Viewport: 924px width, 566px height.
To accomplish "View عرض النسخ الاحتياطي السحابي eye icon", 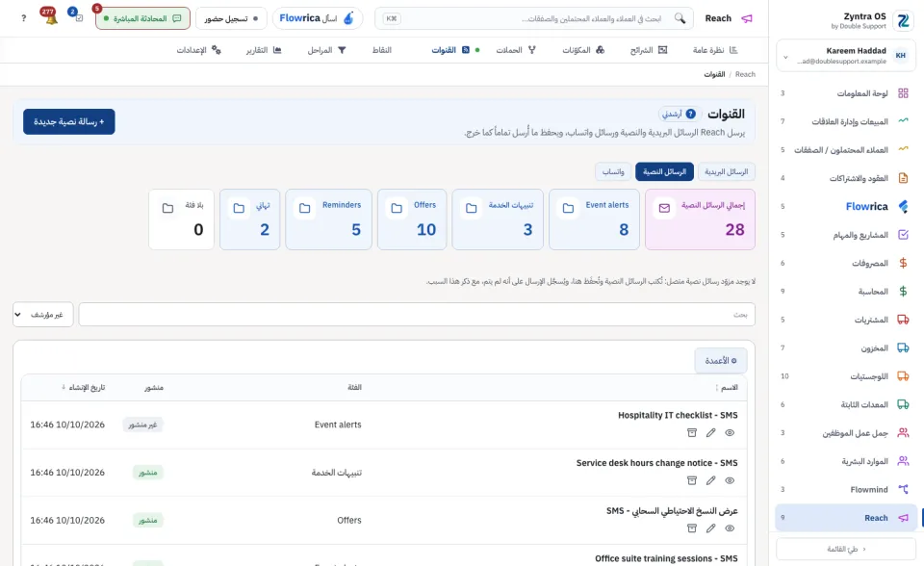I will coord(730,528).
